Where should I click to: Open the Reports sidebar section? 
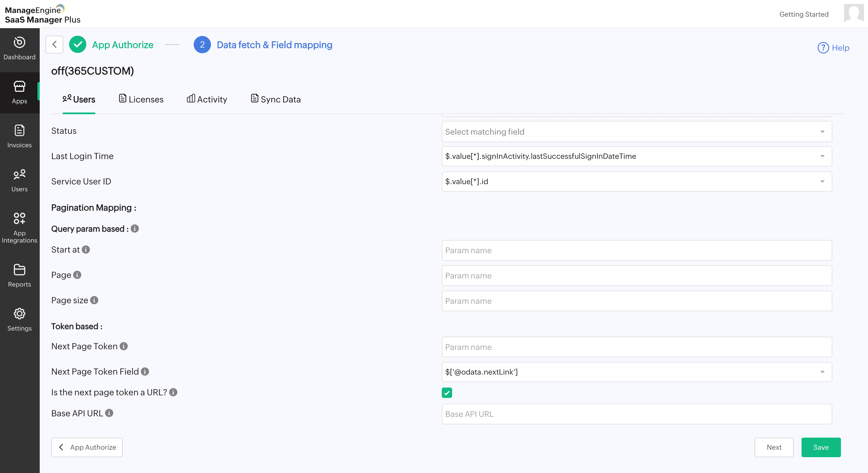pyautogui.click(x=19, y=275)
